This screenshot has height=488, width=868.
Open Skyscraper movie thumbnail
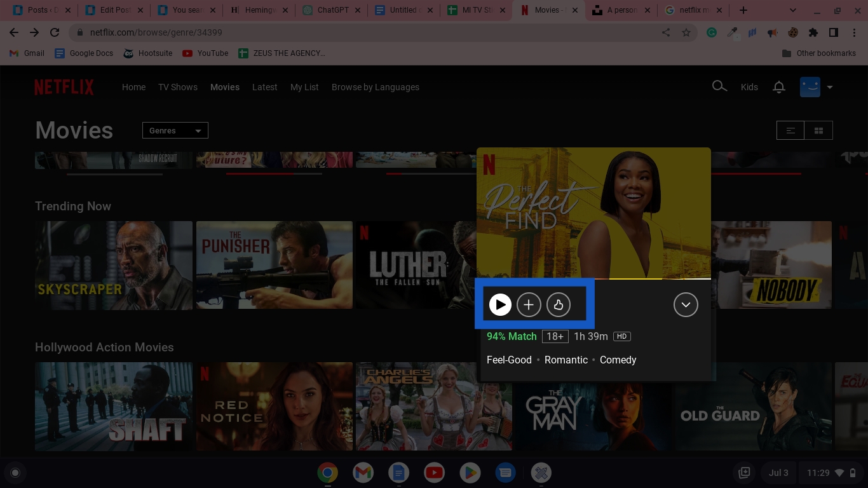[x=114, y=265]
